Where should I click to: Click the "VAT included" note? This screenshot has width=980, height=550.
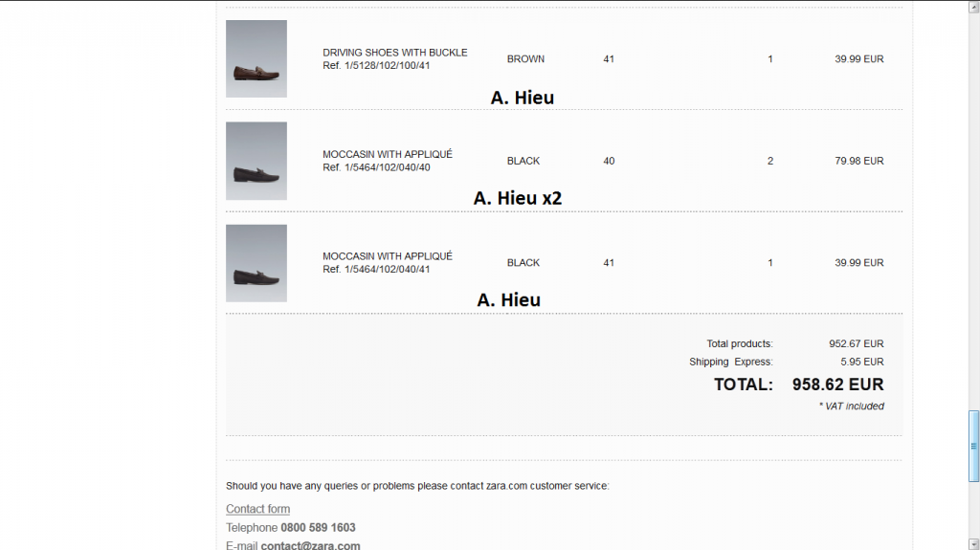(x=851, y=407)
